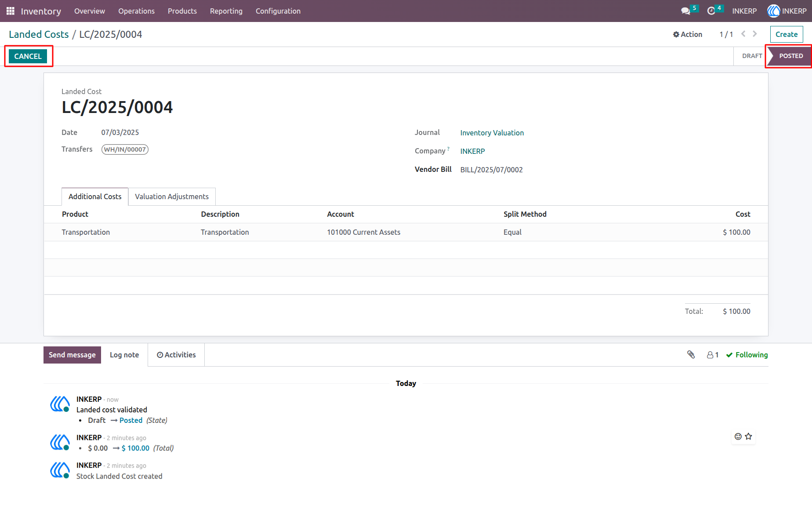Screen dimensions: 812x513
Task: Open the Action gear dropdown
Action: tap(688, 34)
